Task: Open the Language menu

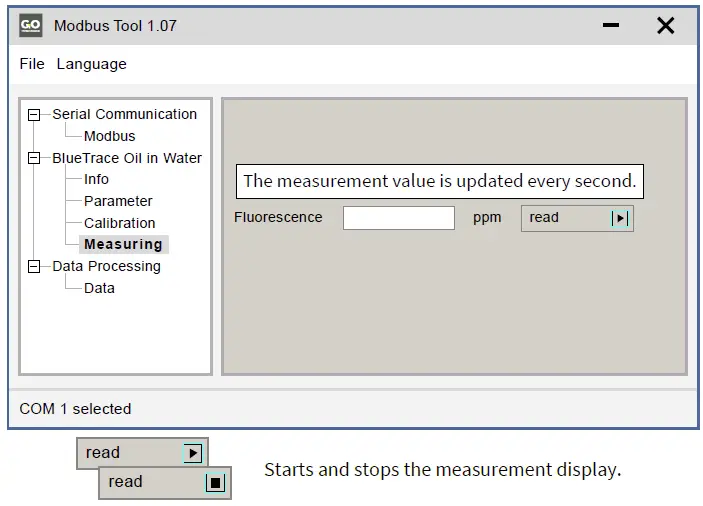Action: pyautogui.click(x=91, y=64)
